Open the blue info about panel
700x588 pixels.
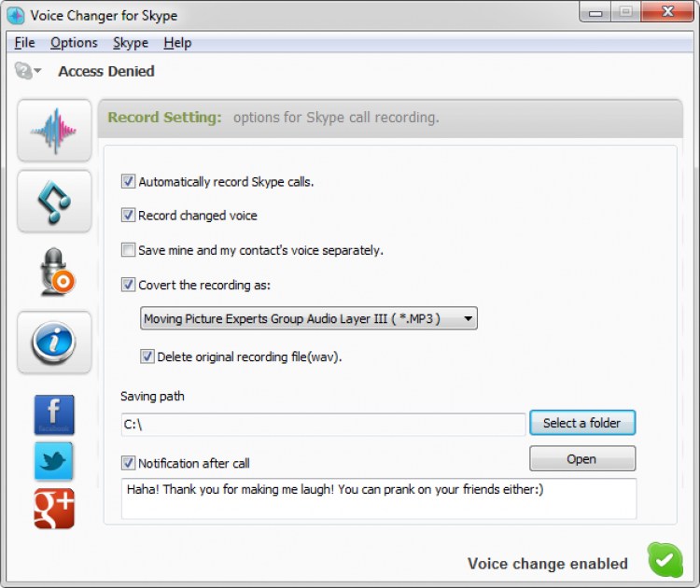click(x=54, y=343)
